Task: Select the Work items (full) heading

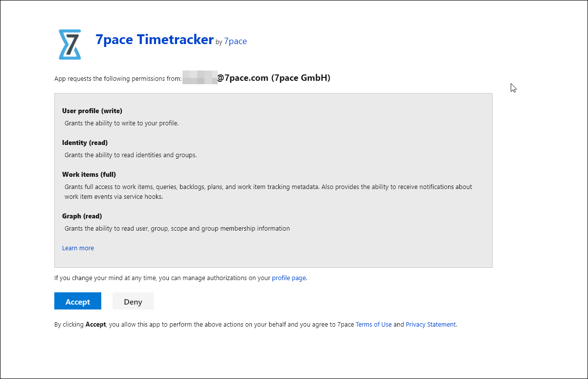Action: click(89, 175)
